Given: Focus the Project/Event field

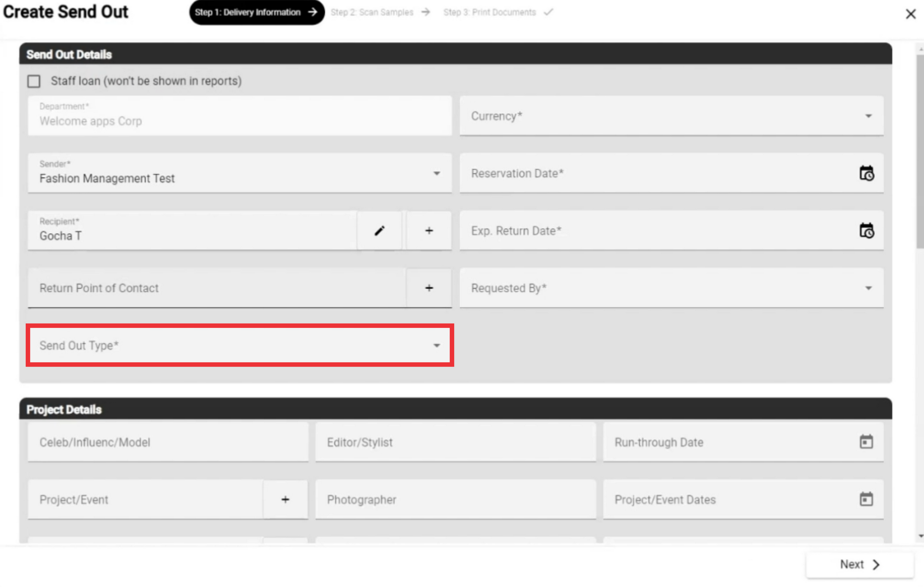Looking at the screenshot, I should pos(145,499).
